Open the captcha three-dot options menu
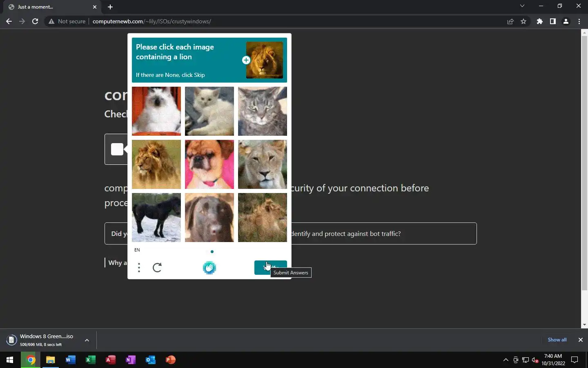Image resolution: width=588 pixels, height=368 pixels. coord(139,268)
